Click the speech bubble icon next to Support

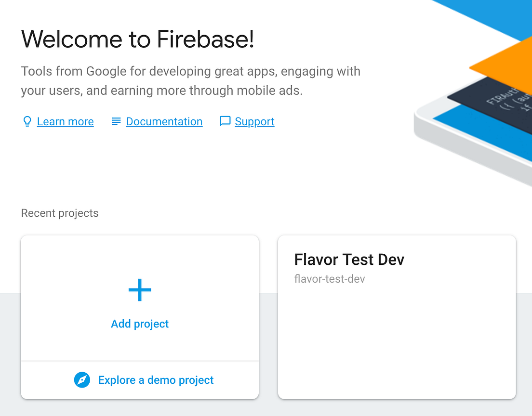point(225,122)
